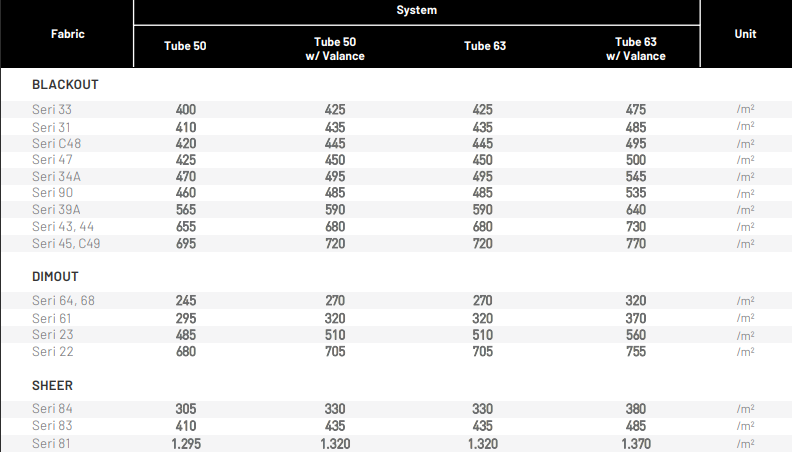This screenshot has height=452, width=792.
Task: Click Seri 81 Tube 50 price 1.295
Action: pos(186,444)
